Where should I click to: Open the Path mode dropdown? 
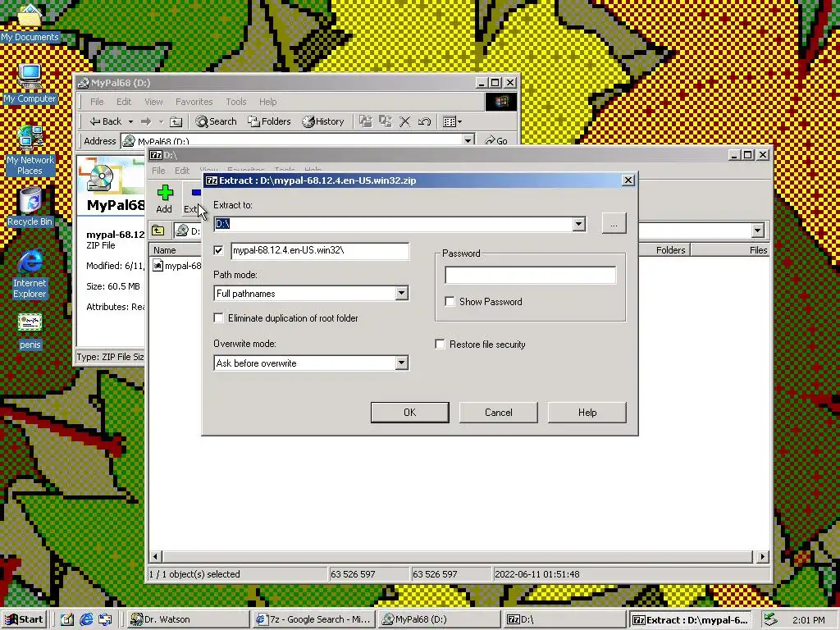tap(402, 294)
